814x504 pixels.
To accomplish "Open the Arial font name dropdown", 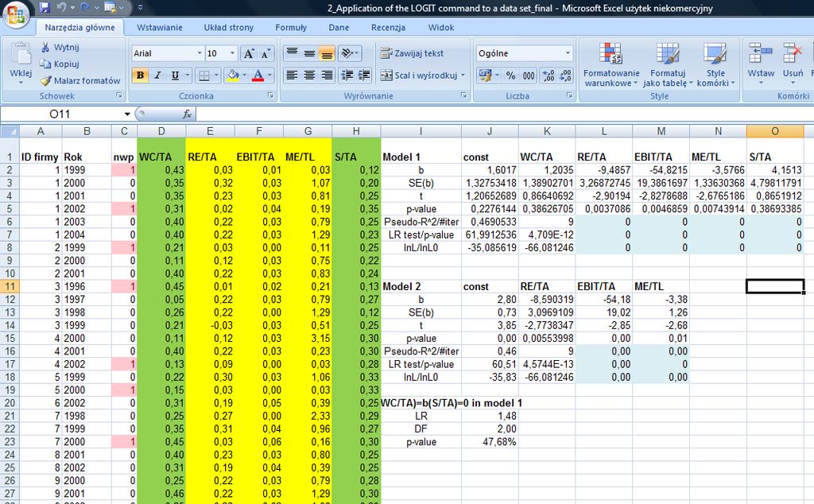I will (200, 53).
